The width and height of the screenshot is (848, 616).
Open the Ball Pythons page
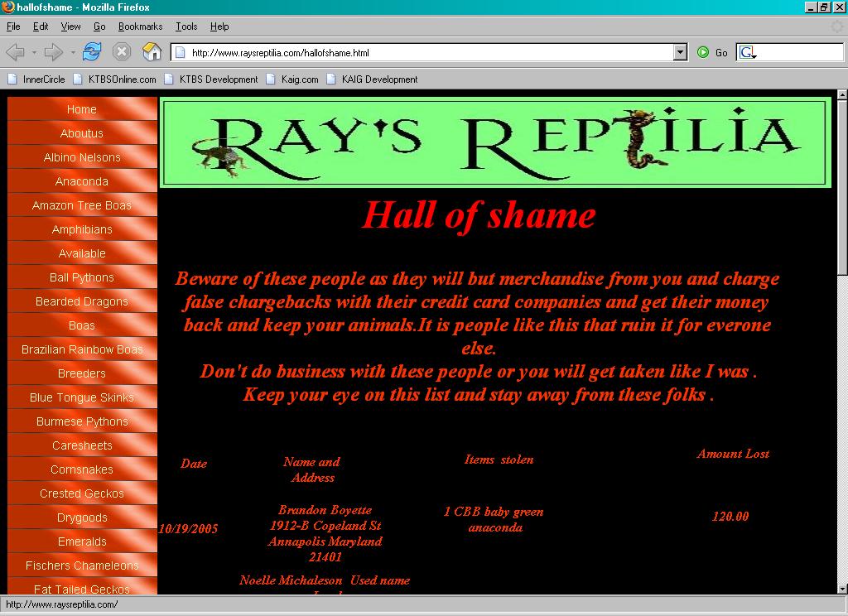82,277
